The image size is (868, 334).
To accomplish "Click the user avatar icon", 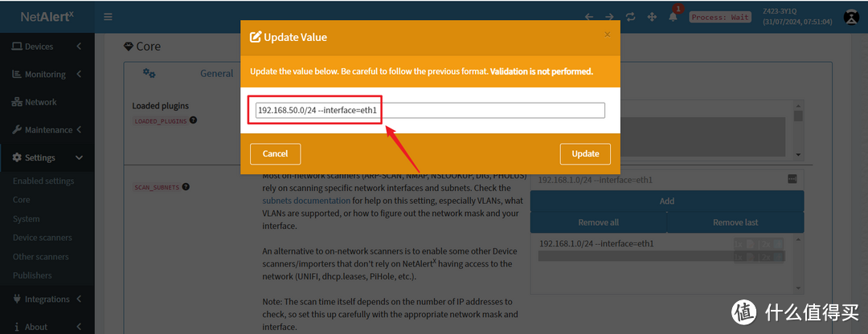I will click(851, 17).
